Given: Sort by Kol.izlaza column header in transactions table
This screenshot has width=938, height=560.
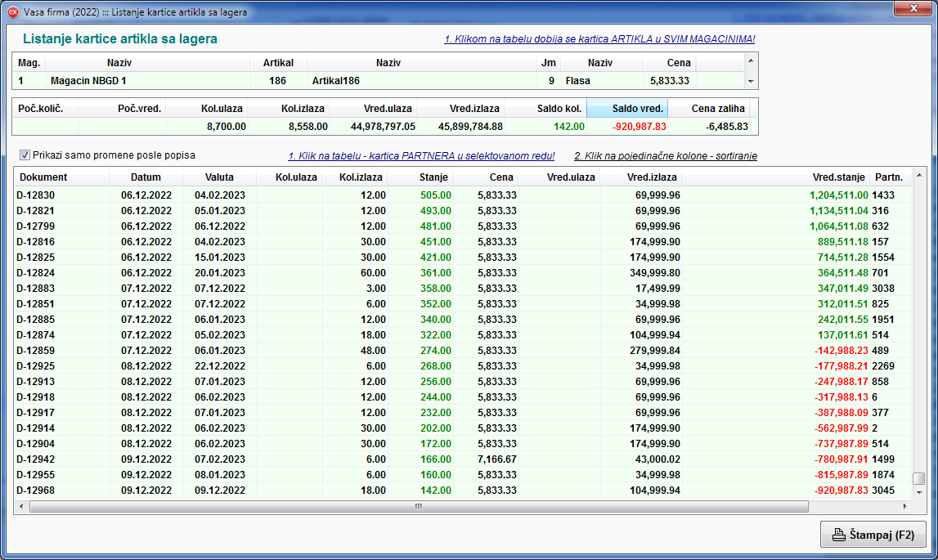Looking at the screenshot, I should (x=355, y=177).
